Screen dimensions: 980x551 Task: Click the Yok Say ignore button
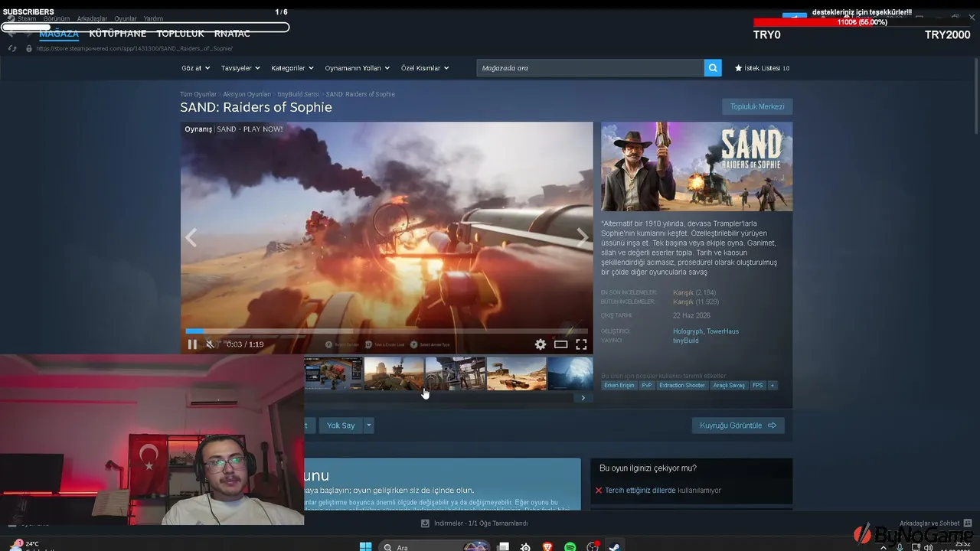(x=341, y=425)
